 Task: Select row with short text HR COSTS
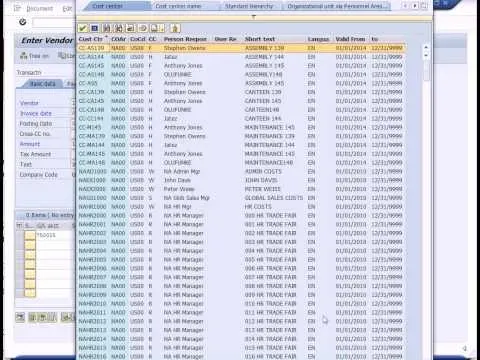click(x=241, y=207)
